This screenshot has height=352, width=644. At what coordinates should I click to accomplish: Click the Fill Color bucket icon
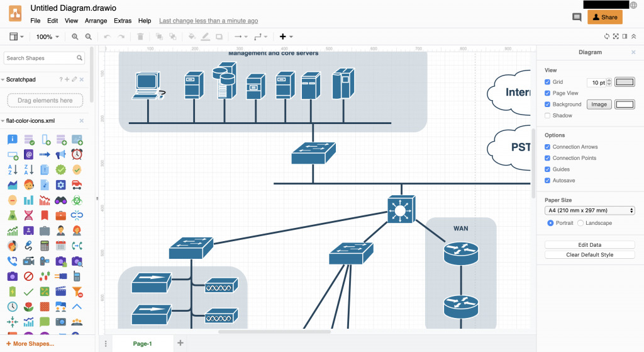coord(192,37)
